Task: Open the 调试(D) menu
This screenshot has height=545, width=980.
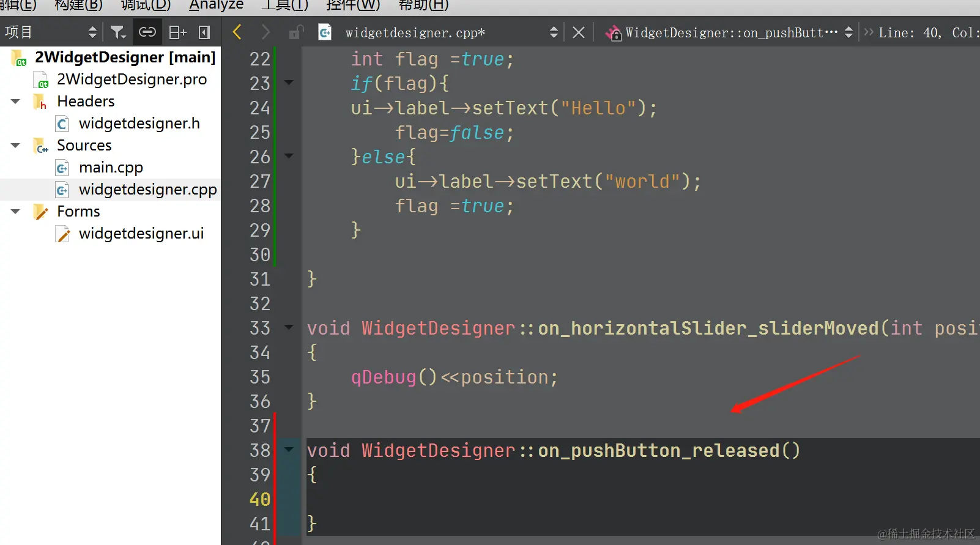Action: coord(146,6)
